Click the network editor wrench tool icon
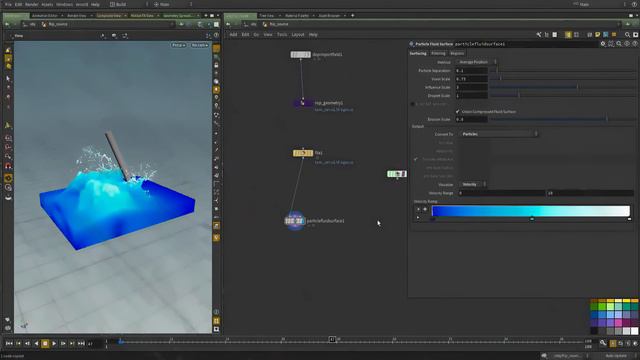The image size is (640, 360). coord(539,35)
